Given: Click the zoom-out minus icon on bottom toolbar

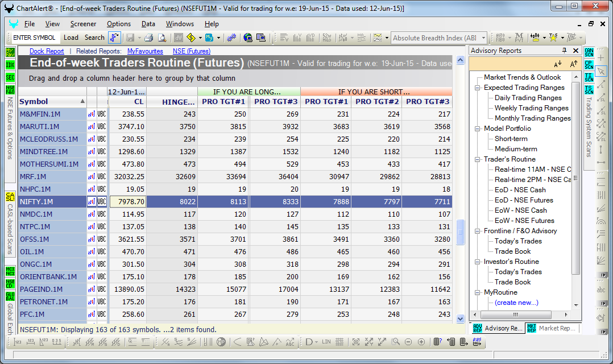Looking at the screenshot, I should coord(408,342).
